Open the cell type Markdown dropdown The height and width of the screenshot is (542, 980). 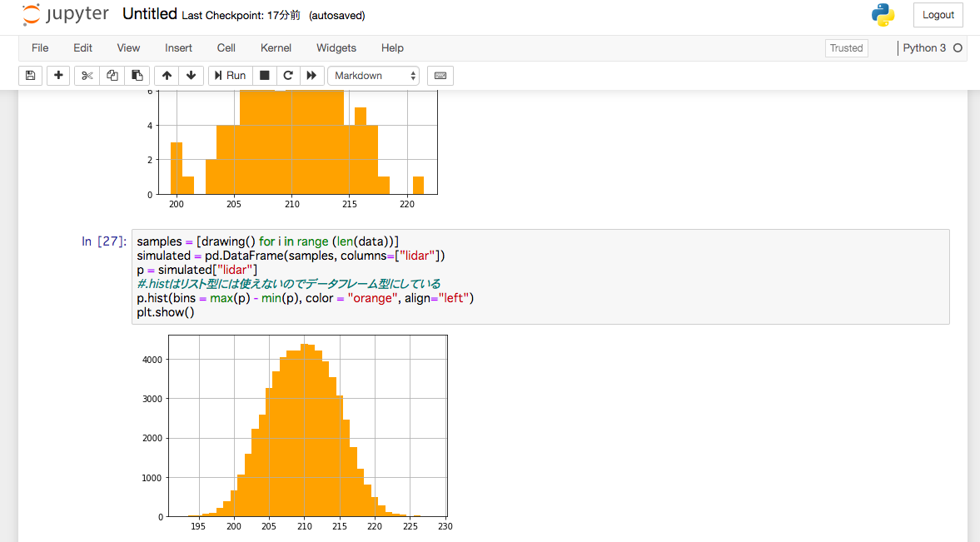[x=373, y=76]
